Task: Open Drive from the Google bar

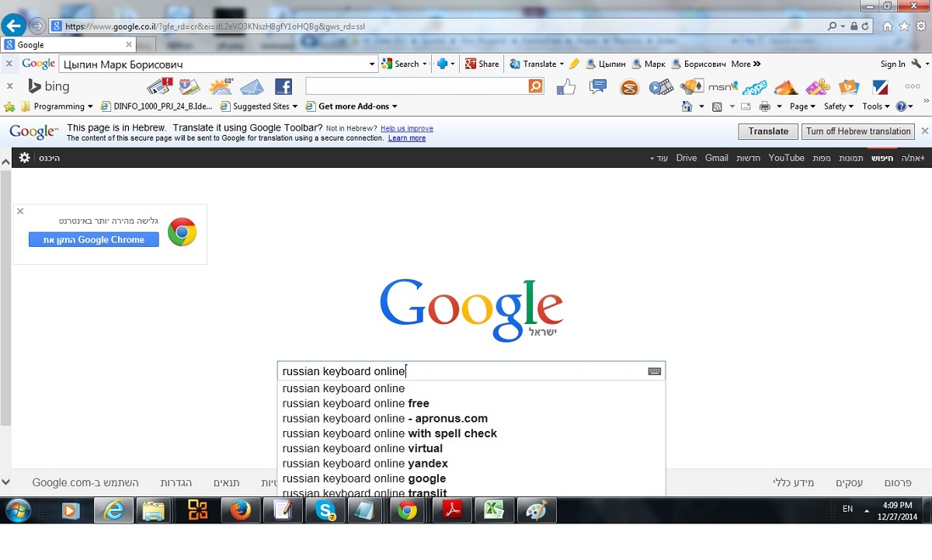Action: point(687,158)
